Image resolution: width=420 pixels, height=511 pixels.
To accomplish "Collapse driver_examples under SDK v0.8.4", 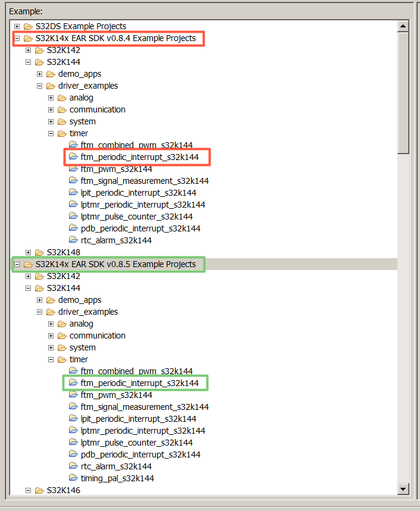I will [39, 86].
